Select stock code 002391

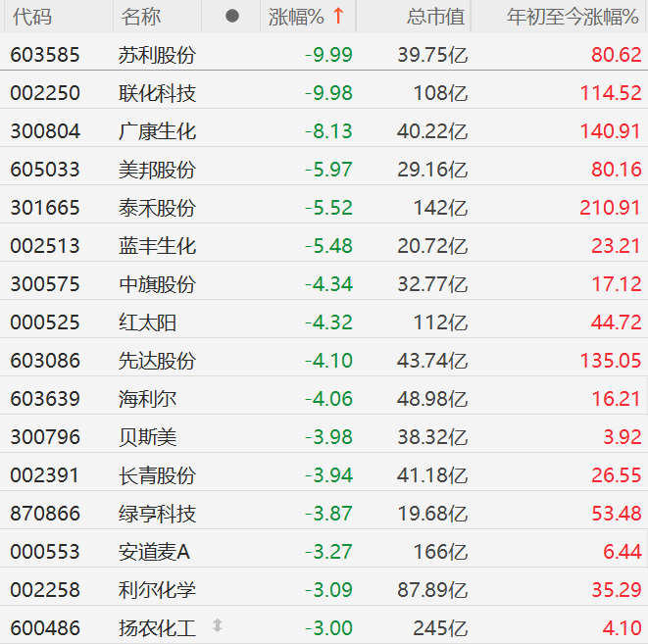(x=45, y=475)
